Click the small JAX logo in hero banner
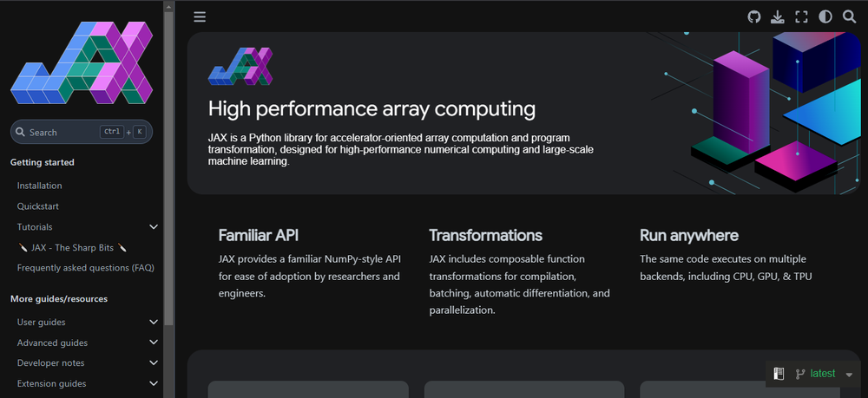 pyautogui.click(x=240, y=66)
